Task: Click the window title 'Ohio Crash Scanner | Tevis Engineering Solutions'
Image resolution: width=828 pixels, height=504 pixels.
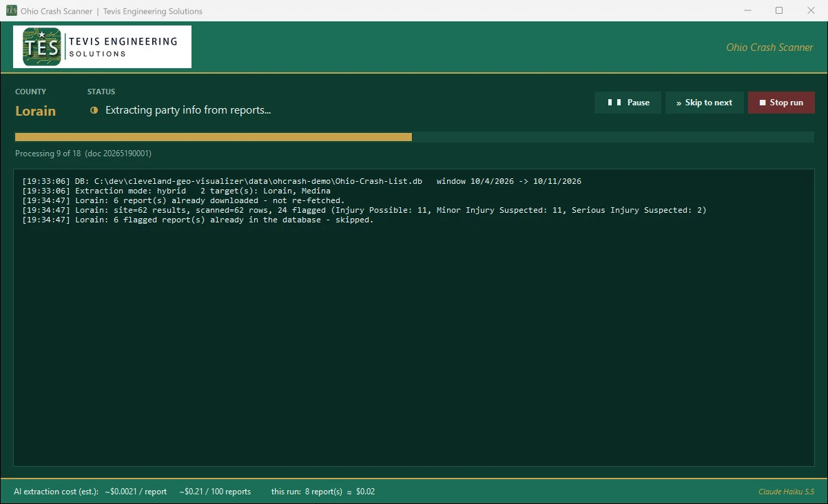Action: pos(112,11)
